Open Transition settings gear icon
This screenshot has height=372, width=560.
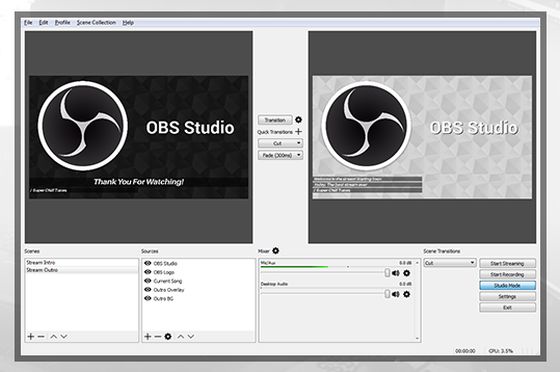[299, 120]
